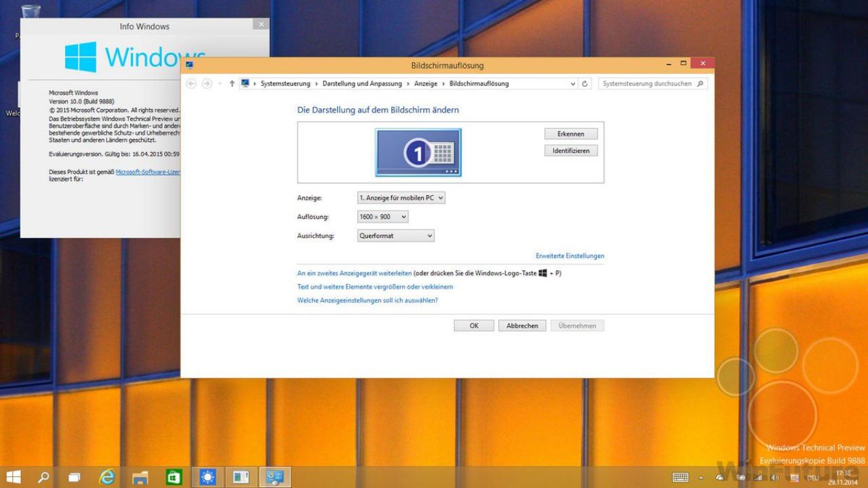Screen dimensions: 868x488
Task: Go up one level in Control Panel
Action: click(232, 83)
